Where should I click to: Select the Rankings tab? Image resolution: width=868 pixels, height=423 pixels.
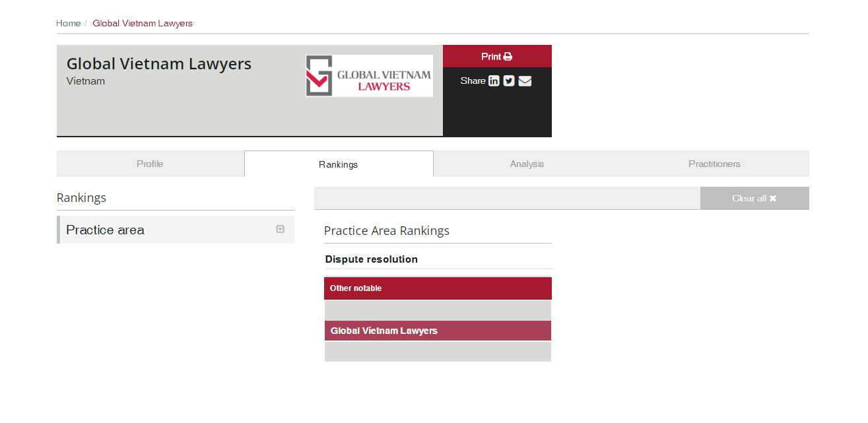338,164
